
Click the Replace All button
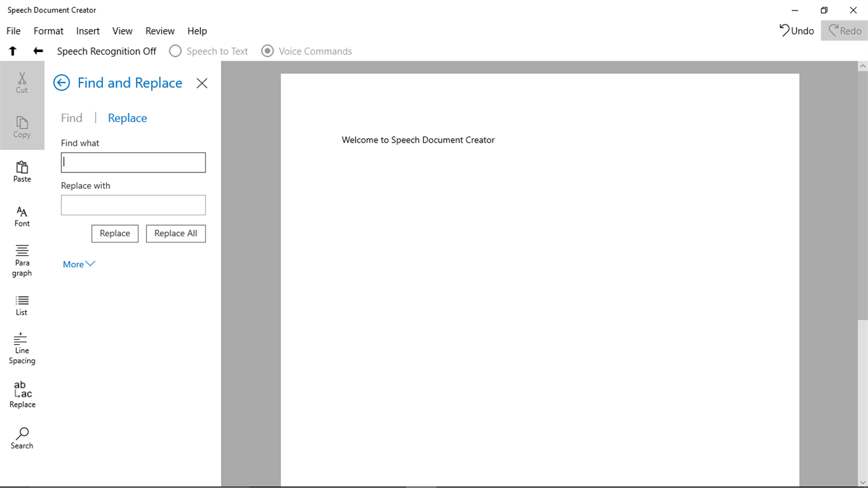pyautogui.click(x=176, y=234)
